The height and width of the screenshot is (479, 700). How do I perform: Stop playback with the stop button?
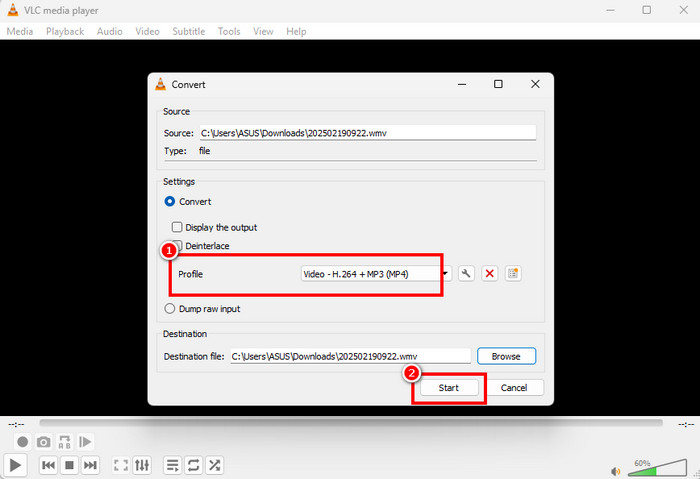(69, 465)
